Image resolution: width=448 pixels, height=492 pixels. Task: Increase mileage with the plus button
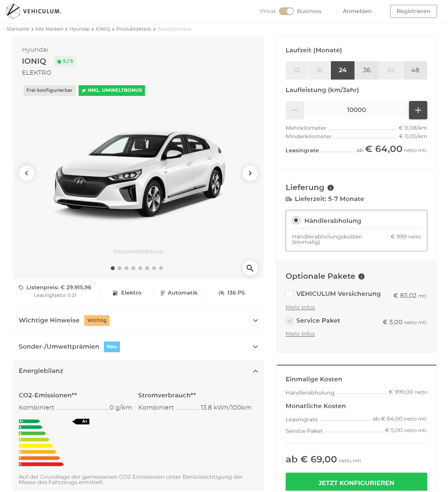[x=418, y=110]
